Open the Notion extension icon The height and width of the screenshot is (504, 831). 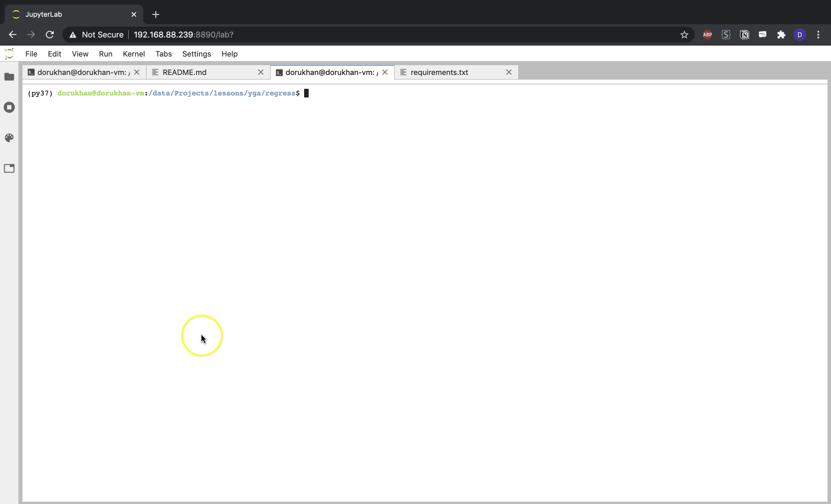point(744,35)
